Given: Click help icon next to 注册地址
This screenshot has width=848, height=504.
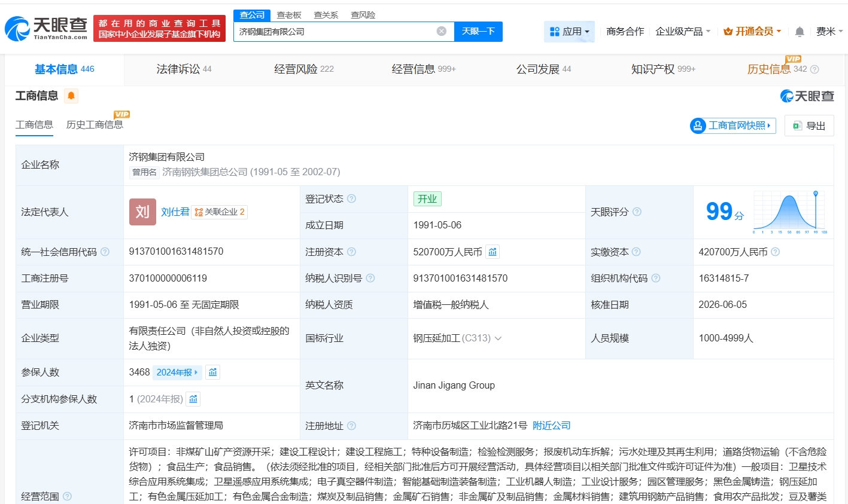Looking at the screenshot, I should pyautogui.click(x=352, y=426).
